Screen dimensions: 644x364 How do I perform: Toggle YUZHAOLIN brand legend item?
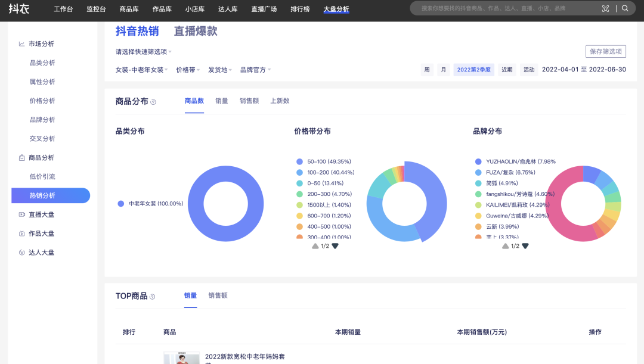pyautogui.click(x=520, y=161)
